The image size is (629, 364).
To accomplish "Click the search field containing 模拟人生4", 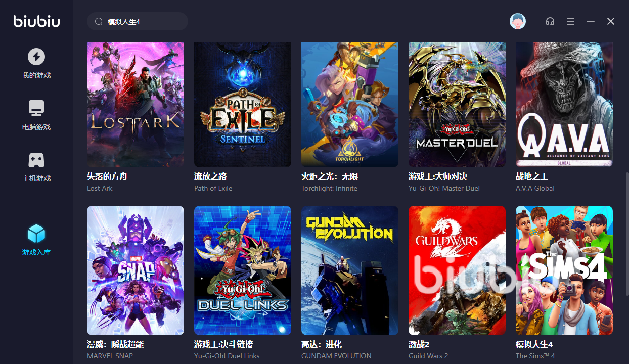I will [x=138, y=21].
